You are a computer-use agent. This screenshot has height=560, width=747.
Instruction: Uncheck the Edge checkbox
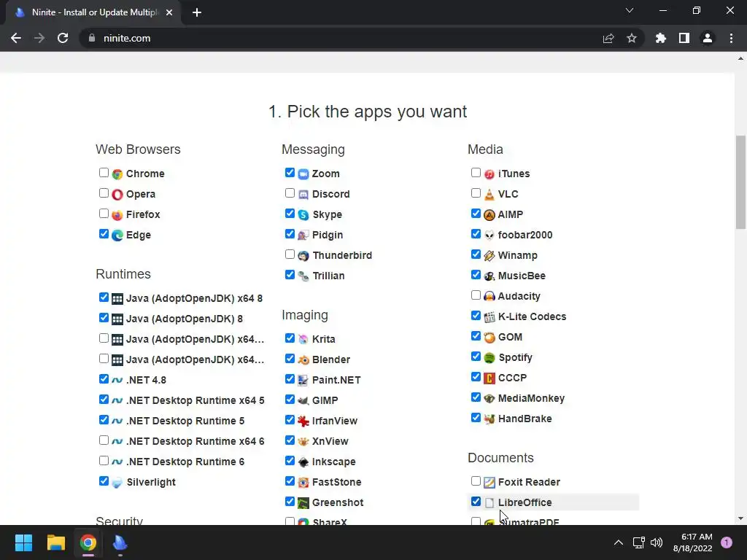pos(104,234)
